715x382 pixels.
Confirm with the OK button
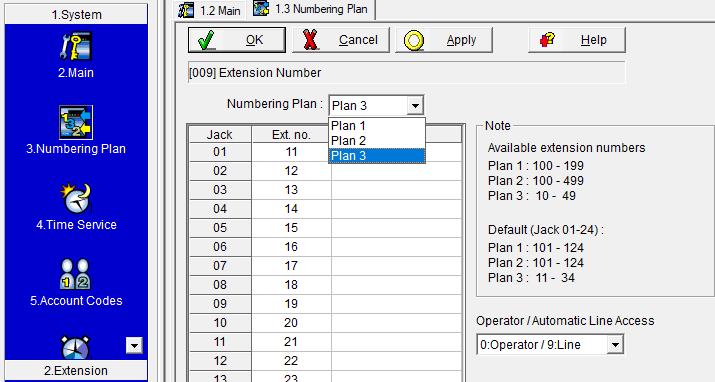237,40
